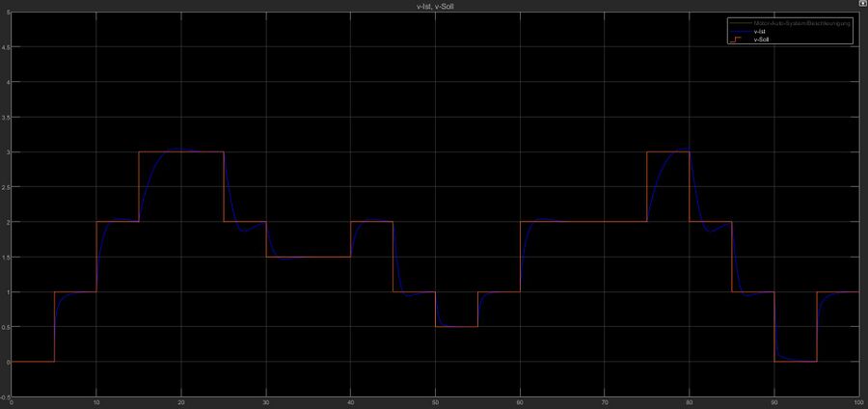Click the x-axis tick label 10
The width and height of the screenshot is (868, 409).
[96, 402]
